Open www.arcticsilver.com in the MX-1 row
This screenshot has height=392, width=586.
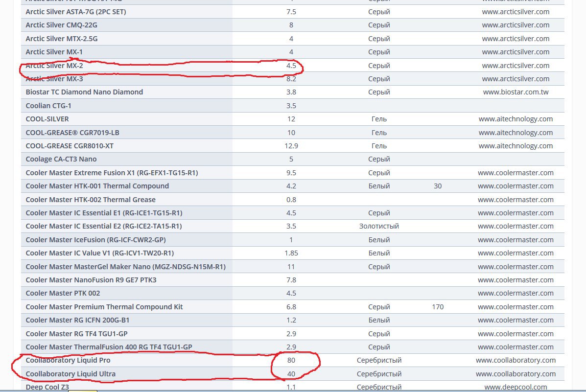coord(516,52)
